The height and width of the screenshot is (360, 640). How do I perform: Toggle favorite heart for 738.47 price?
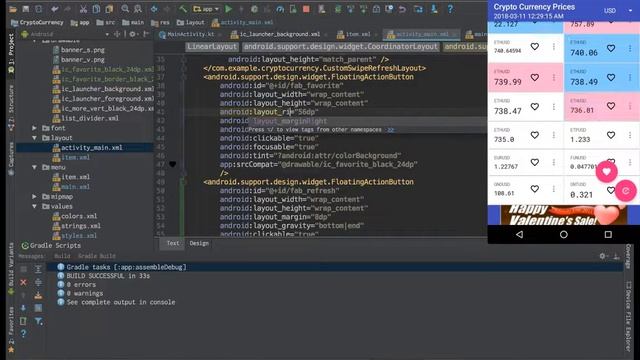535,107
